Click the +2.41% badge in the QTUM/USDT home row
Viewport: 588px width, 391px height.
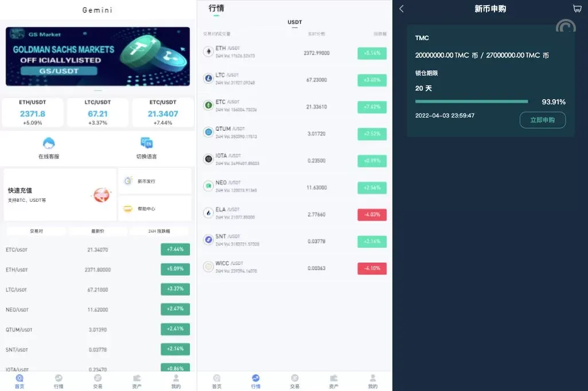(175, 329)
